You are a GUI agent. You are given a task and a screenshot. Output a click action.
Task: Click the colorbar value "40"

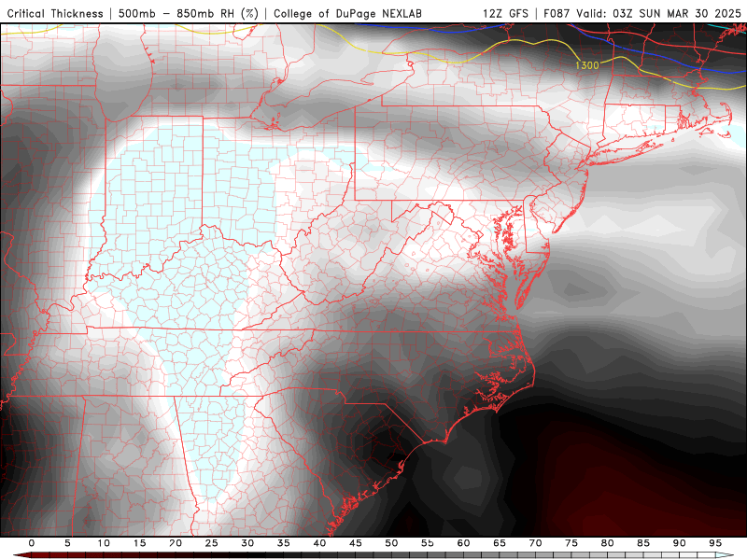tap(319, 543)
